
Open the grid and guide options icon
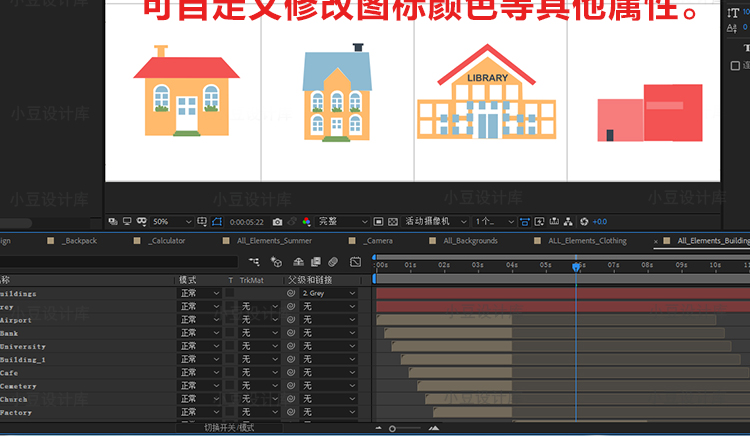click(x=202, y=221)
